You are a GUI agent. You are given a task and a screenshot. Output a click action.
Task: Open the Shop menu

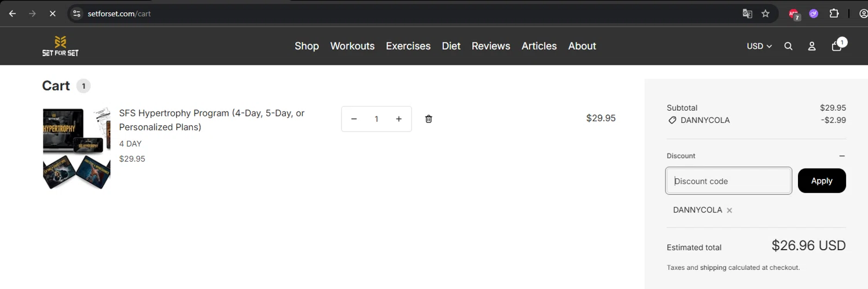pyautogui.click(x=307, y=46)
